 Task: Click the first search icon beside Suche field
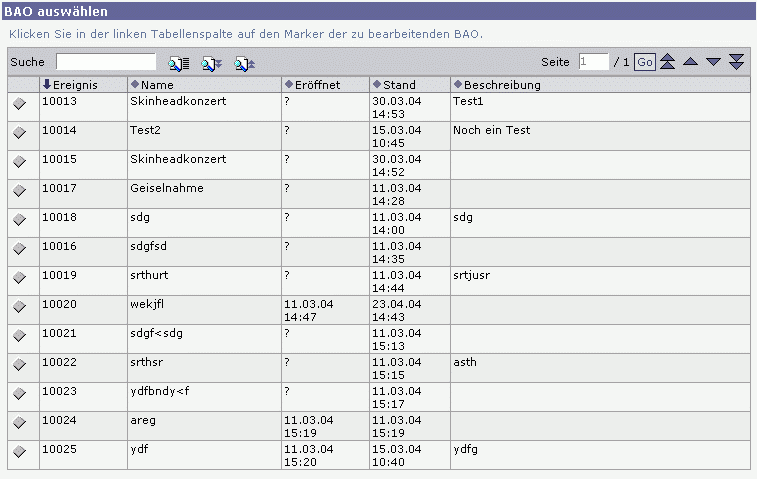pos(179,63)
